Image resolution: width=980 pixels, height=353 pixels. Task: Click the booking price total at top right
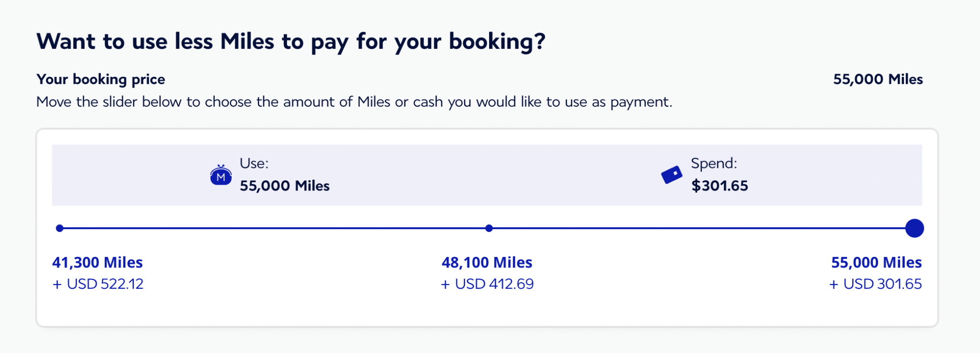[x=878, y=79]
